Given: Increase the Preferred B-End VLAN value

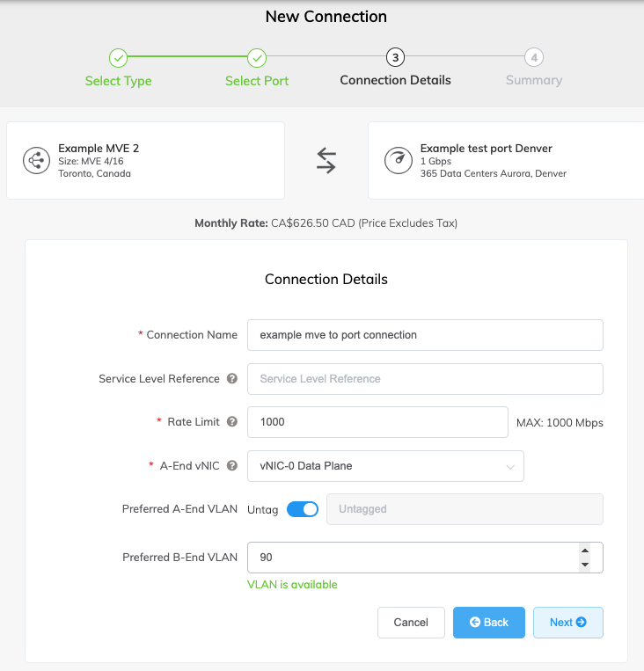Looking at the screenshot, I should (x=585, y=551).
